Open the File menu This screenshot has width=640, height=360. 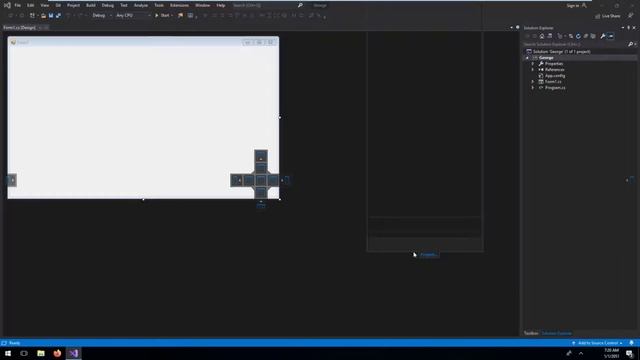pos(18,5)
